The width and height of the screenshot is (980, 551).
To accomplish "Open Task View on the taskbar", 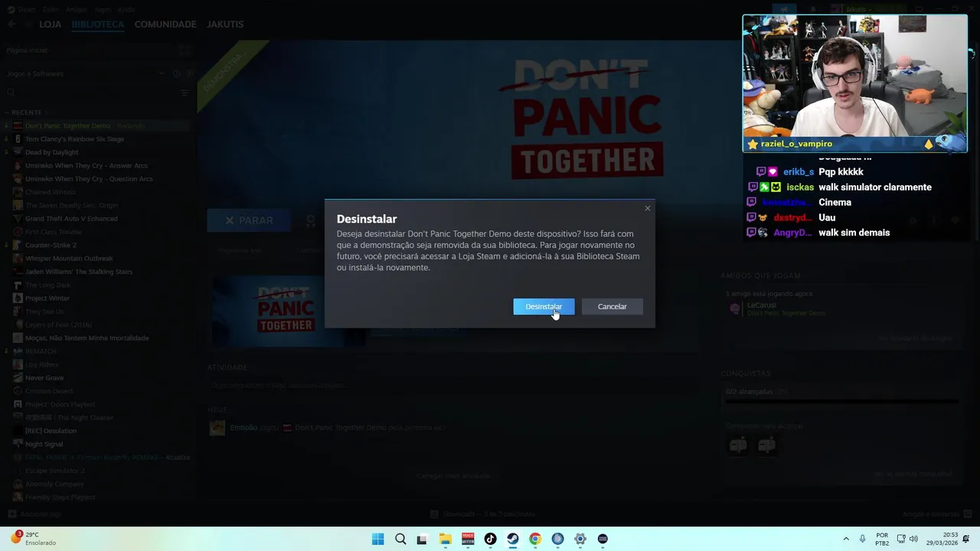I will [422, 539].
